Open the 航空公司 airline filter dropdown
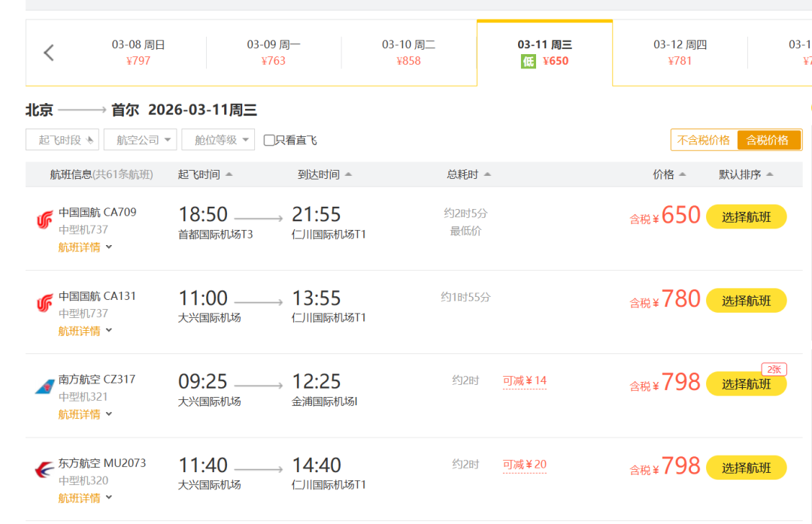This screenshot has width=812, height=524. [140, 140]
